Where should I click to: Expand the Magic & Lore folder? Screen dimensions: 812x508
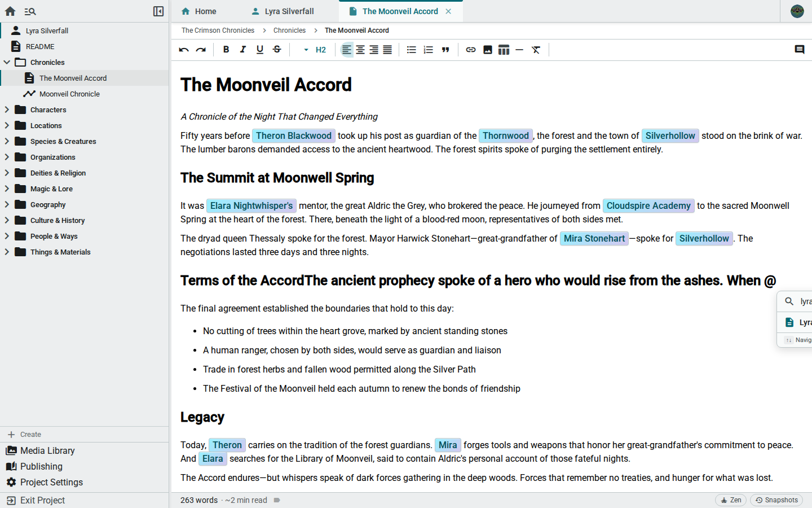(x=7, y=189)
